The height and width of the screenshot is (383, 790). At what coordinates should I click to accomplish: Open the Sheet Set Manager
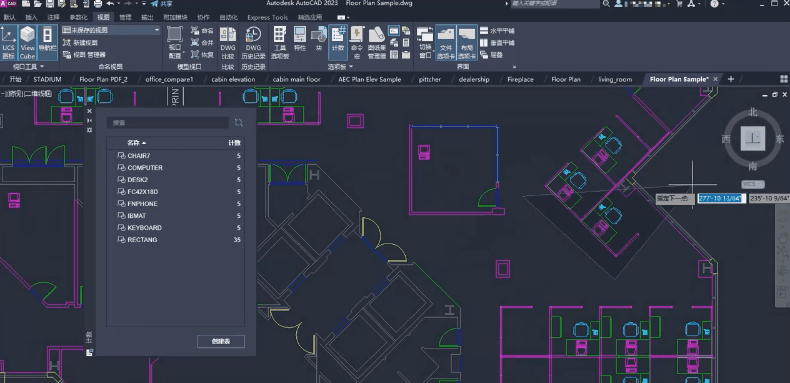point(377,43)
